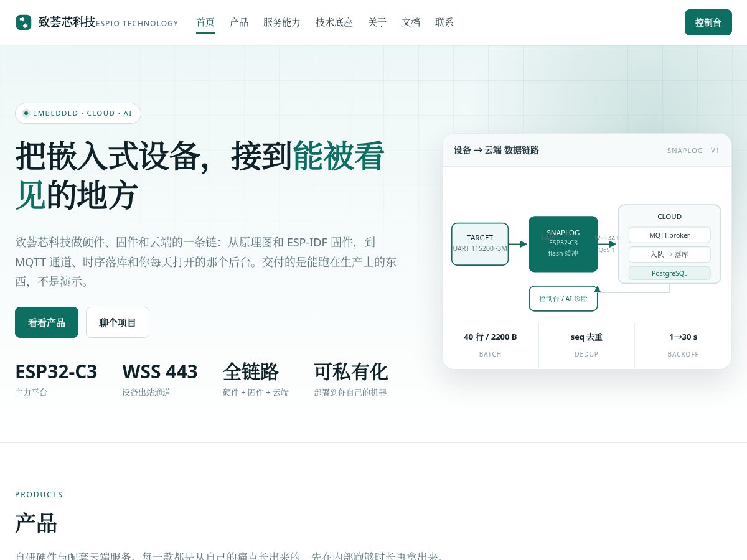Image resolution: width=747 pixels, height=560 pixels.
Task: Click the 产品 section heading
Action: point(36,523)
